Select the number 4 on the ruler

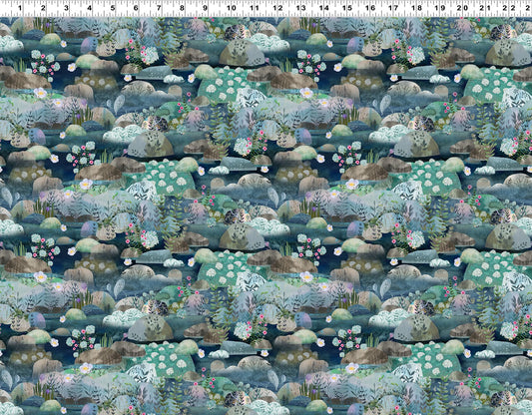click(89, 8)
